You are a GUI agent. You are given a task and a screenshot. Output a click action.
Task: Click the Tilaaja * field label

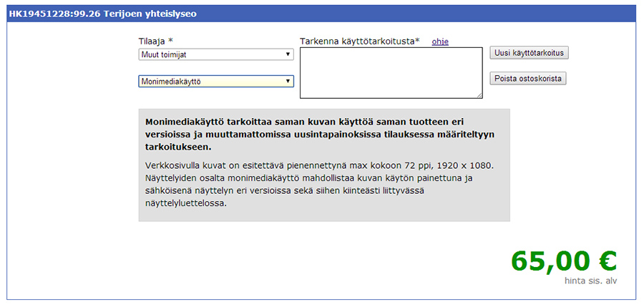[x=156, y=41]
